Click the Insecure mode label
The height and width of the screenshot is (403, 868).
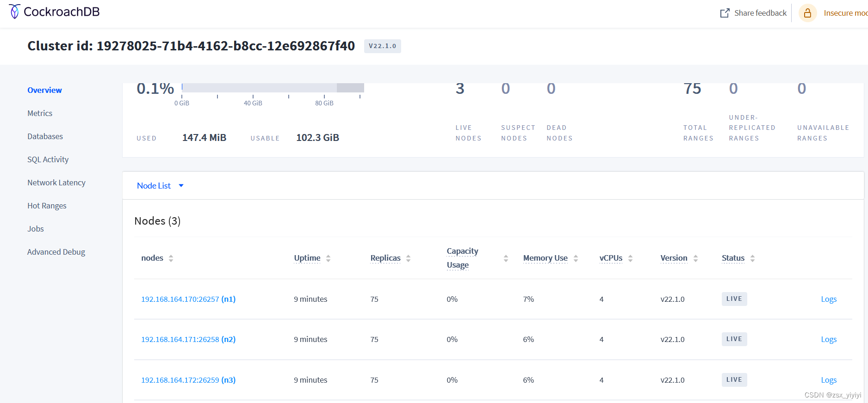(845, 13)
